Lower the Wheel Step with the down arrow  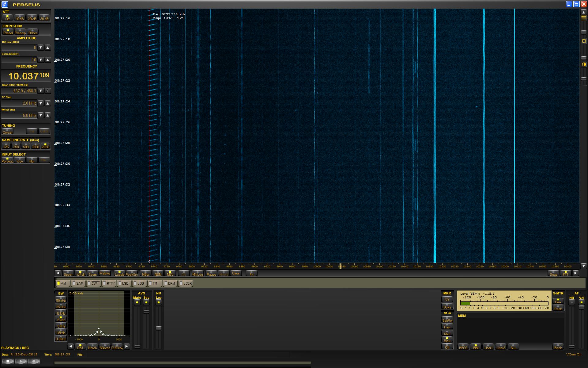pyautogui.click(x=41, y=115)
